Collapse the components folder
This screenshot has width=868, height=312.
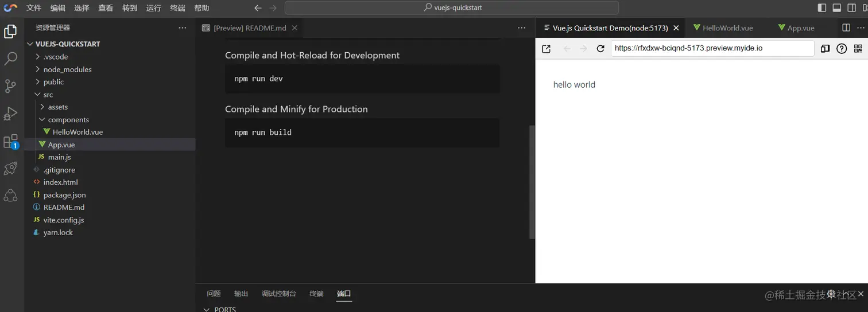110,120
